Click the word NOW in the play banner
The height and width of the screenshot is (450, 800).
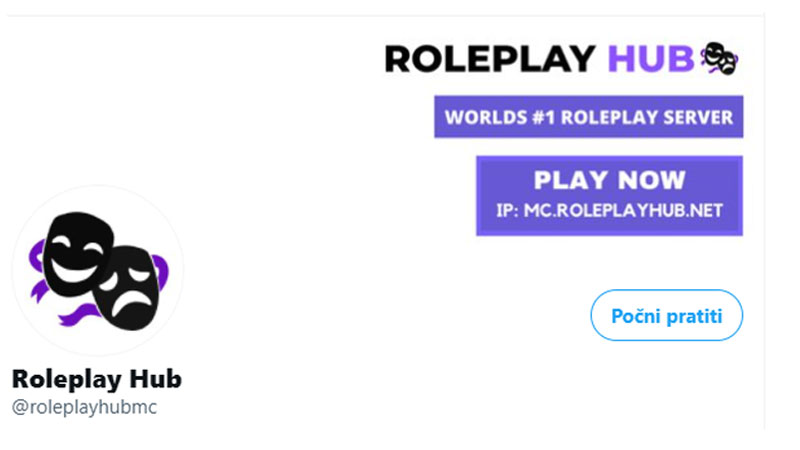point(649,181)
